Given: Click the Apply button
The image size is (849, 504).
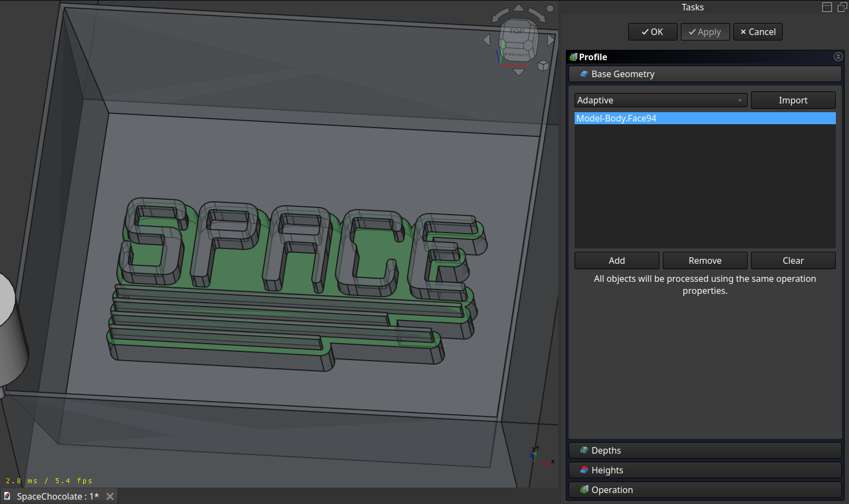Looking at the screenshot, I should [x=705, y=32].
